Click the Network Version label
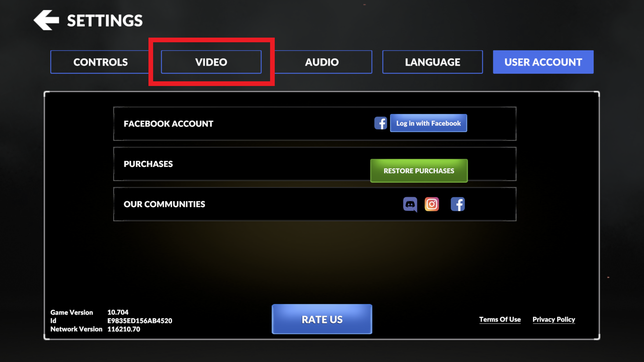Viewport: 644px width, 362px height. [76, 329]
